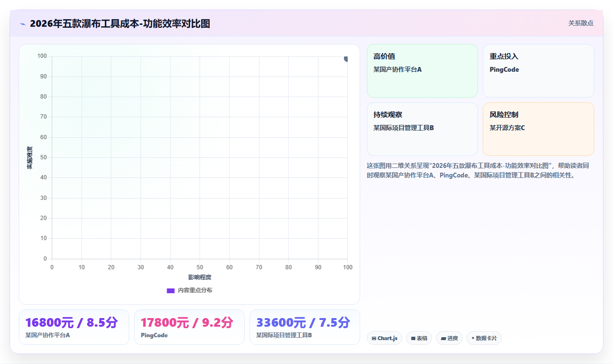Open the 高价值 card

[x=422, y=71]
